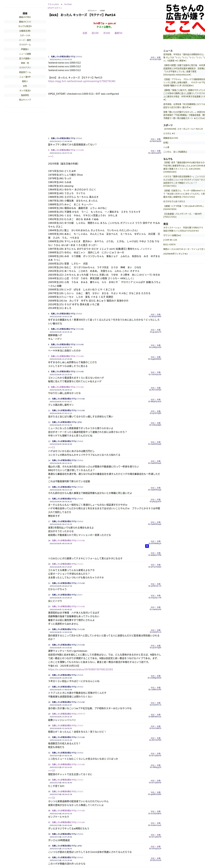The image size is (205, 868).
Task: Open the なんでも実況G board
Action: coord(25,26)
